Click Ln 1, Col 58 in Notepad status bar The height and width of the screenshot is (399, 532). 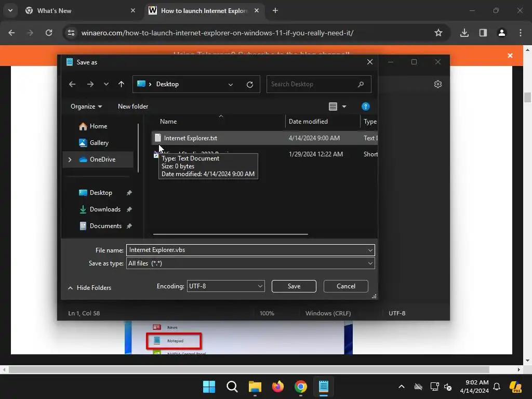tap(84, 313)
